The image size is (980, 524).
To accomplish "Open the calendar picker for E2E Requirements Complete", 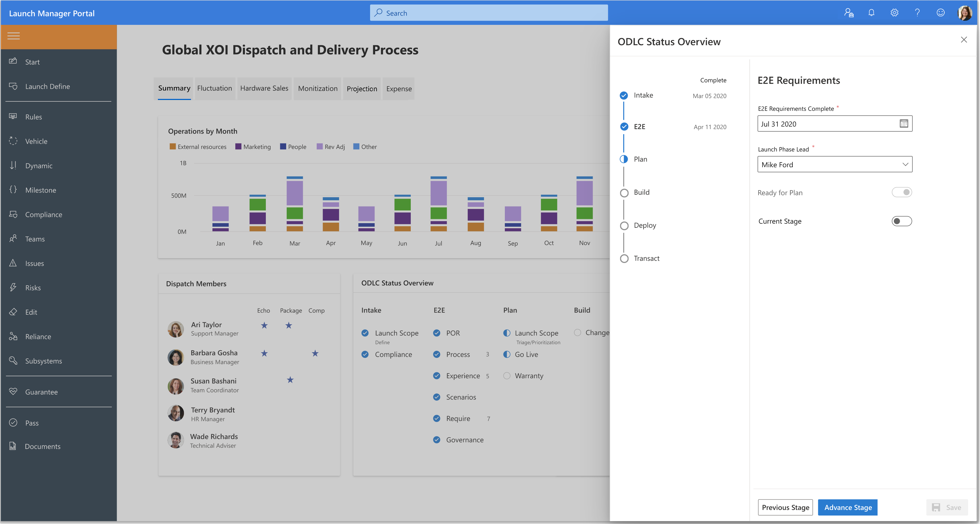I will click(903, 123).
